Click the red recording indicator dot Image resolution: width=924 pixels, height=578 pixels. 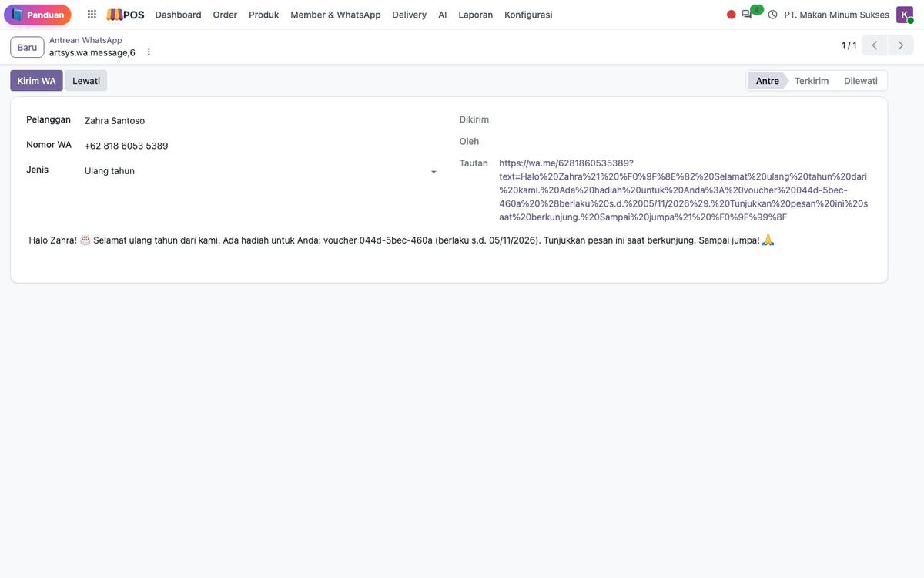(x=731, y=15)
